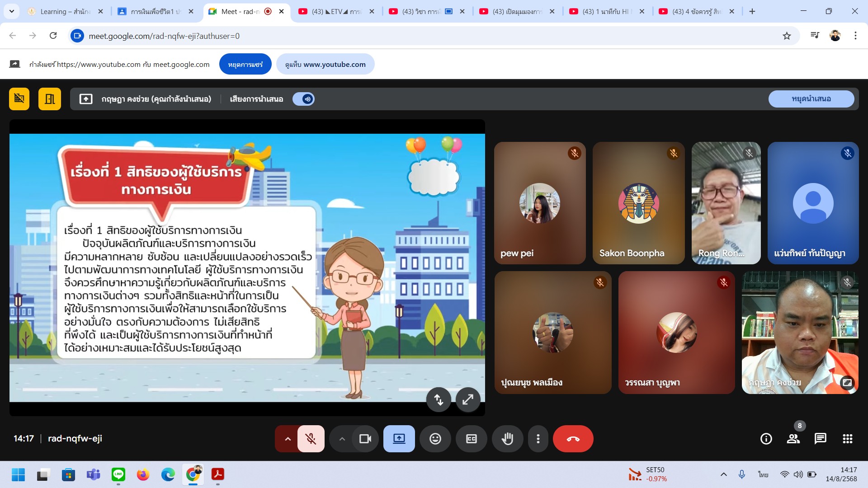Expand audio settings chevron beside microphone

pyautogui.click(x=288, y=439)
